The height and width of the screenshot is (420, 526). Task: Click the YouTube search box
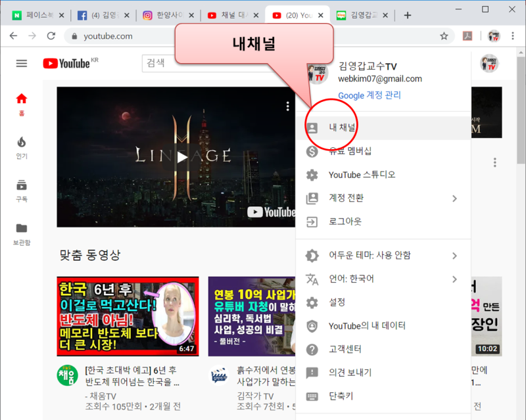(x=159, y=63)
